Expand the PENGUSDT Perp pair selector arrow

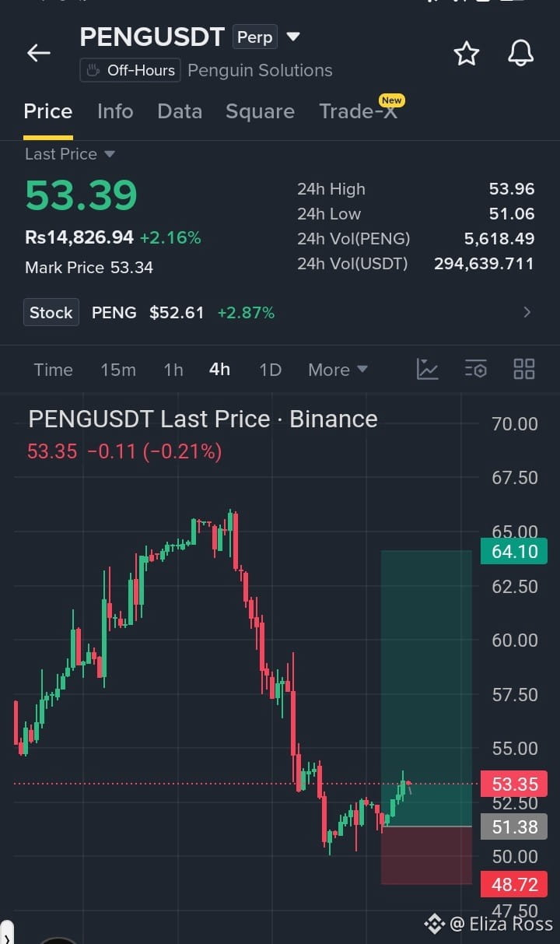(293, 37)
